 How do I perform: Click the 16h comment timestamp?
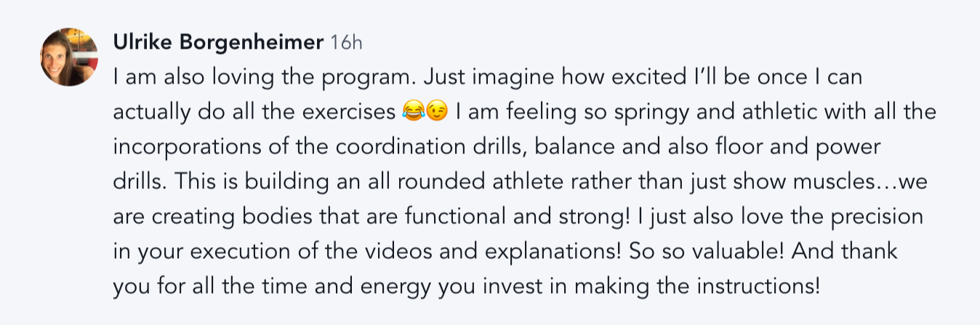(x=346, y=43)
